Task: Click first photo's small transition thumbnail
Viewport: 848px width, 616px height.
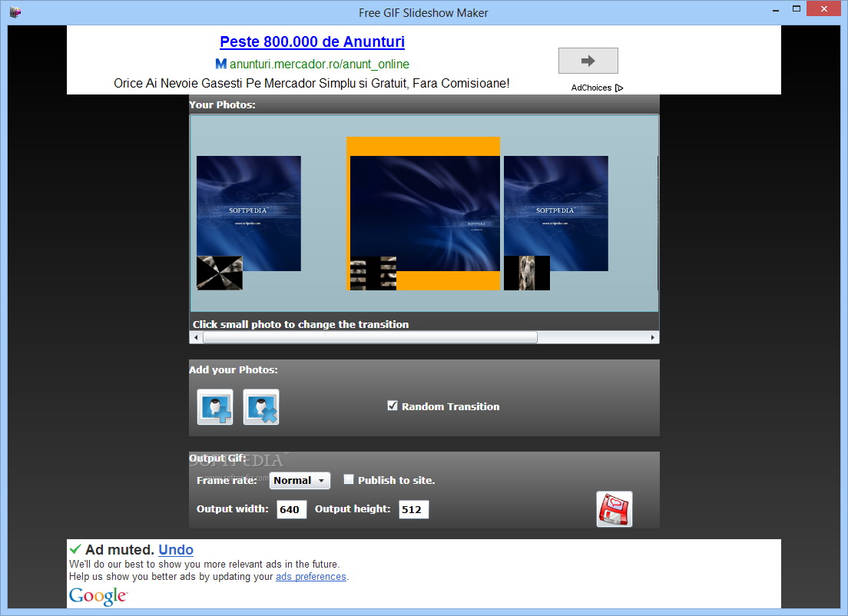Action: 220,273
